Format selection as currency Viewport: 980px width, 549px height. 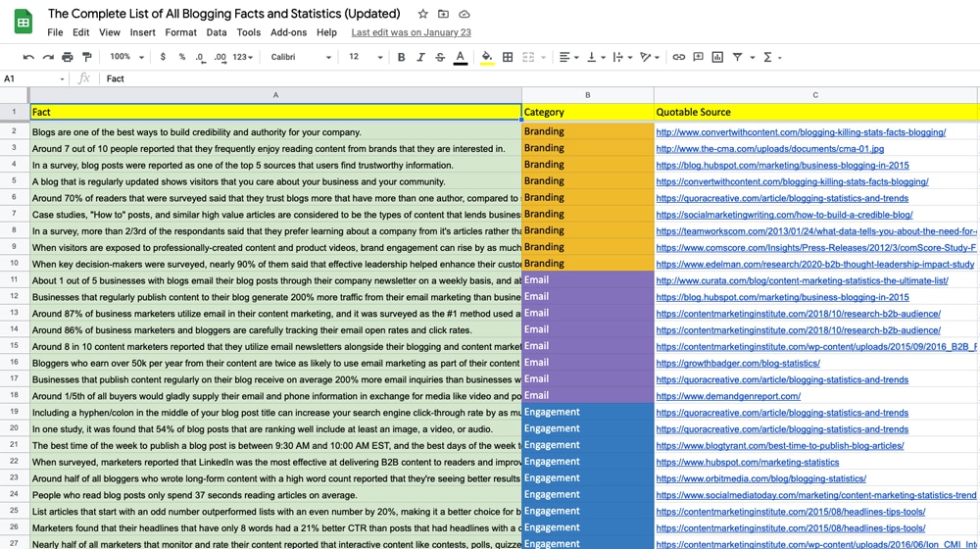(163, 57)
